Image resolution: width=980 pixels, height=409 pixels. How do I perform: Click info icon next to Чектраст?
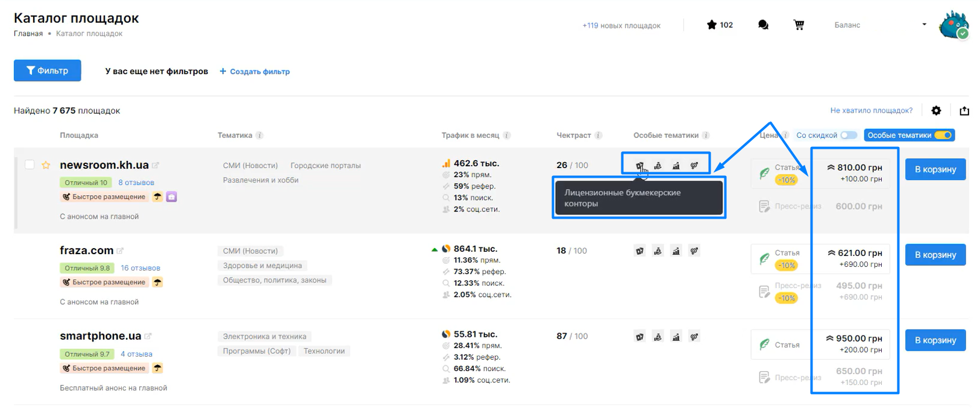click(x=598, y=136)
